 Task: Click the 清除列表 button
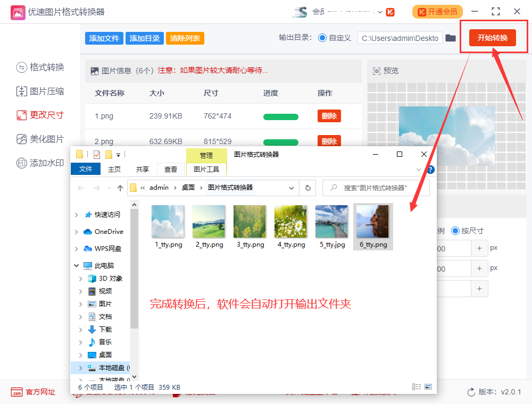[185, 38]
